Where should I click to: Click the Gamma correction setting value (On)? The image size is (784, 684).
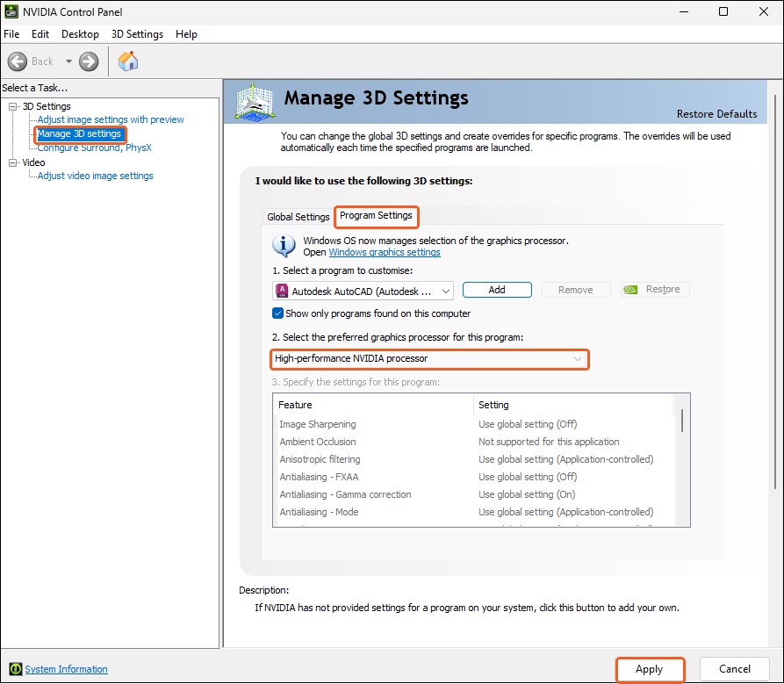[527, 494]
